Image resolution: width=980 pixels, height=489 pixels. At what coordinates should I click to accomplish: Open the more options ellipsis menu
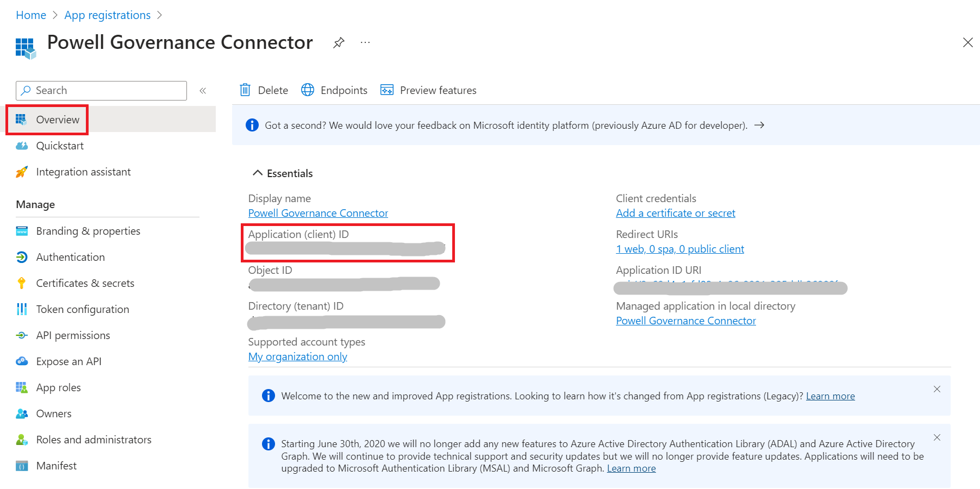[365, 42]
